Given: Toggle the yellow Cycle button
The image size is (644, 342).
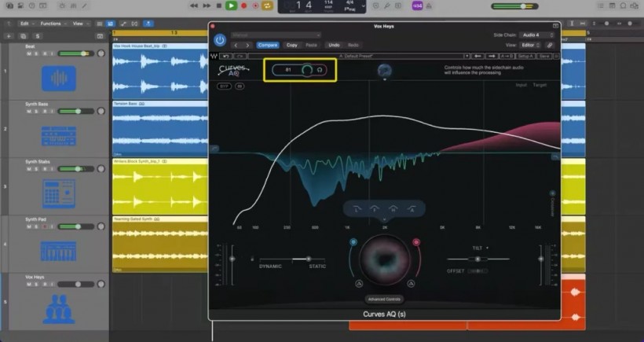Looking at the screenshot, I should click(x=267, y=6).
